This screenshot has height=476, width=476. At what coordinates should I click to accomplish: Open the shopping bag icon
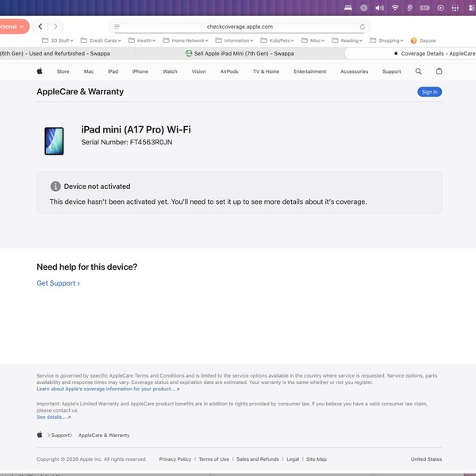click(439, 71)
